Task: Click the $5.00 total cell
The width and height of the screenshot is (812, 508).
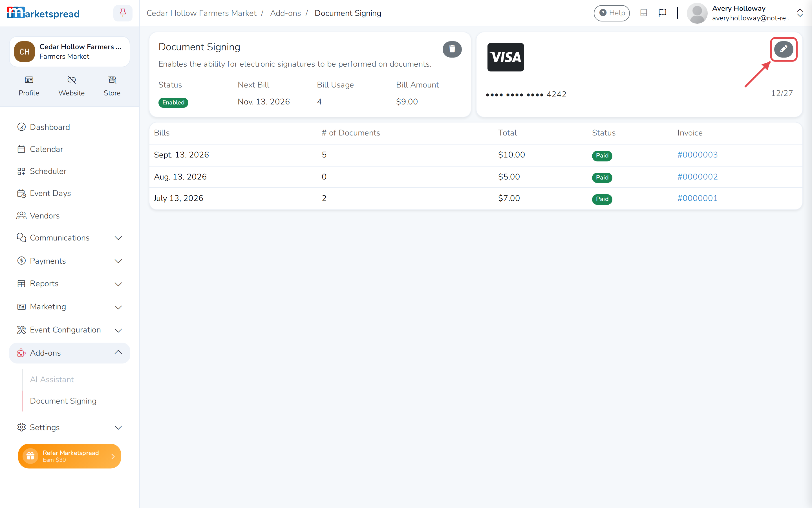Action: click(x=509, y=177)
